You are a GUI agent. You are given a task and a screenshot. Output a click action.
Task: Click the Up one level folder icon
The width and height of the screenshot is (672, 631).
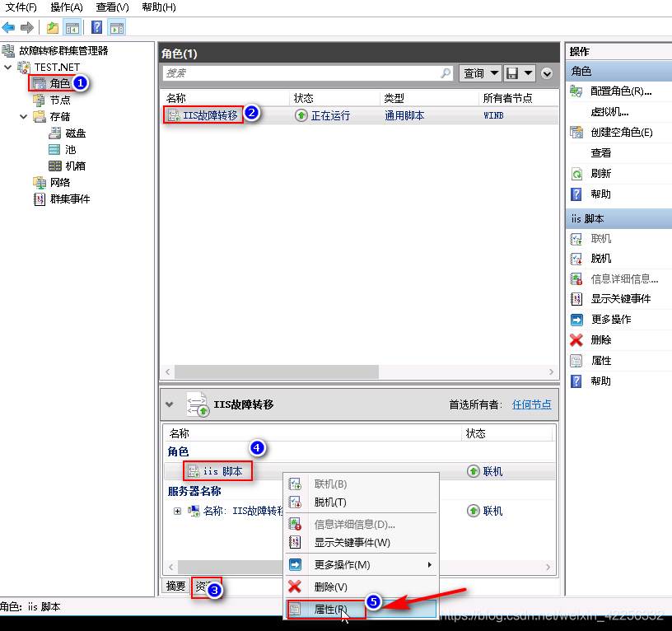click(52, 28)
